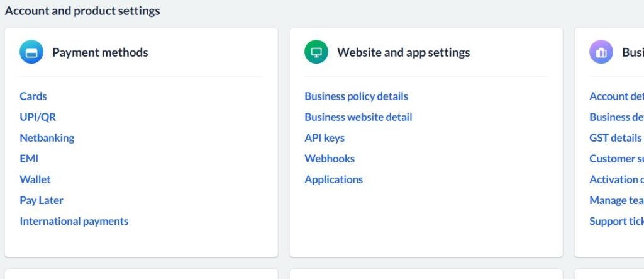This screenshot has width=644, height=279.
Task: Open the Cards payment method link
Action: pos(33,96)
